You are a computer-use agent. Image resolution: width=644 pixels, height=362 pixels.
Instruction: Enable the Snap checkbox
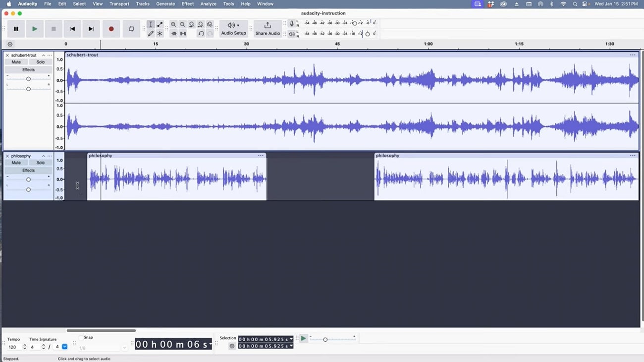(x=81, y=338)
